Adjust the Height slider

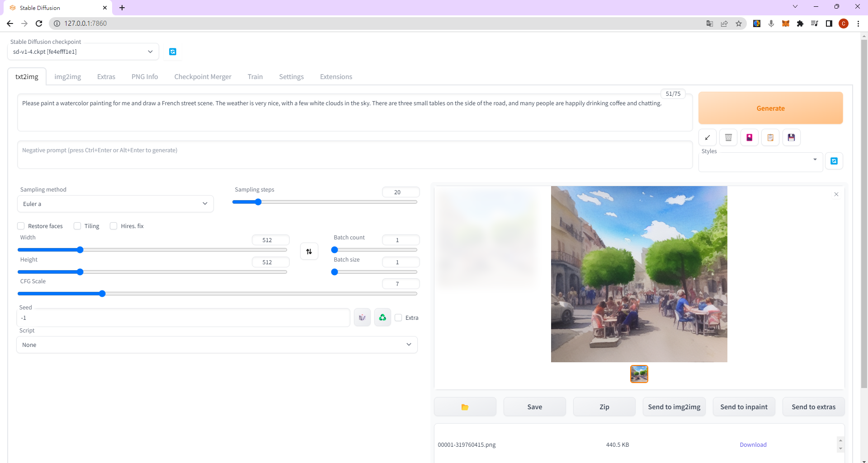(152, 272)
